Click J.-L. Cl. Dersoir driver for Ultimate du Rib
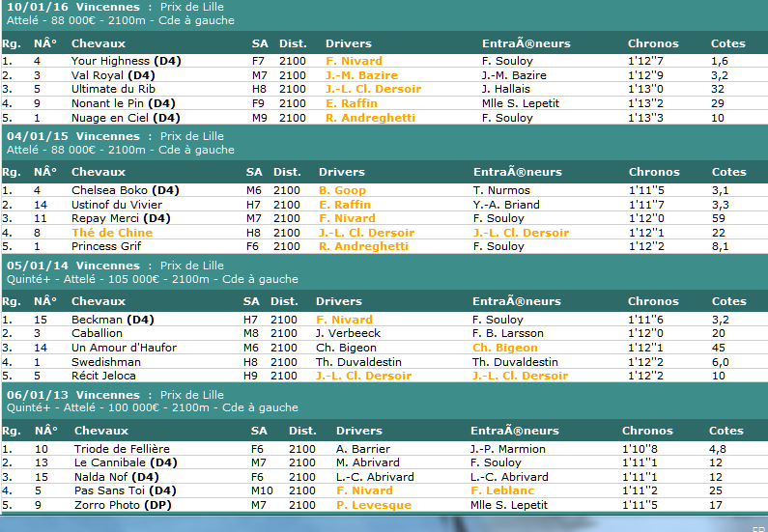This screenshot has height=532, width=768. 373,89
